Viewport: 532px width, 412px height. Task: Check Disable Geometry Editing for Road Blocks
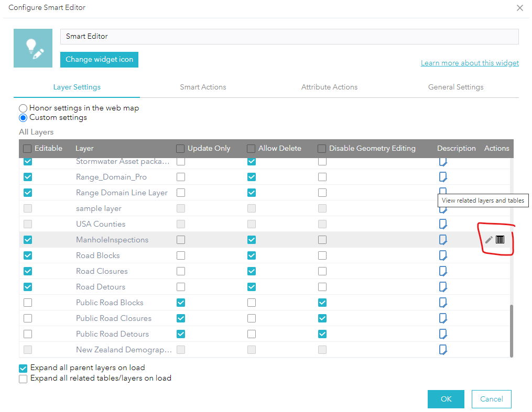(322, 255)
